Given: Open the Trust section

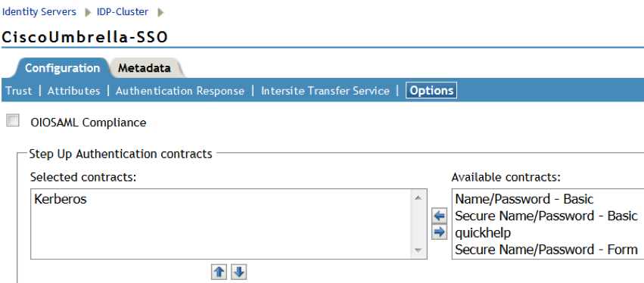Looking at the screenshot, I should pos(19,91).
